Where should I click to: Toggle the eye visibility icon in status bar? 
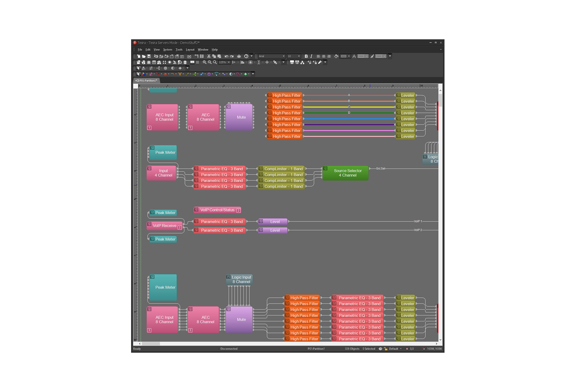[x=381, y=349]
